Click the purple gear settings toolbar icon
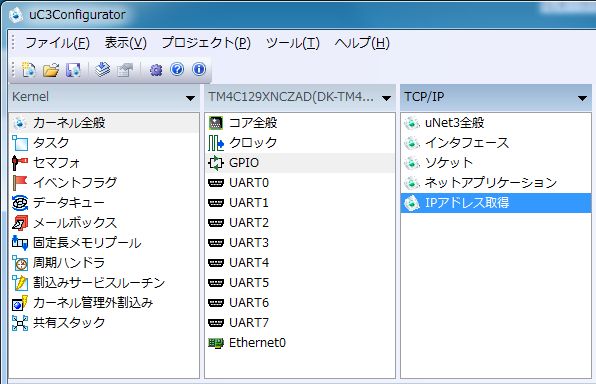Viewport: 596px width, 384px height. [x=156, y=70]
